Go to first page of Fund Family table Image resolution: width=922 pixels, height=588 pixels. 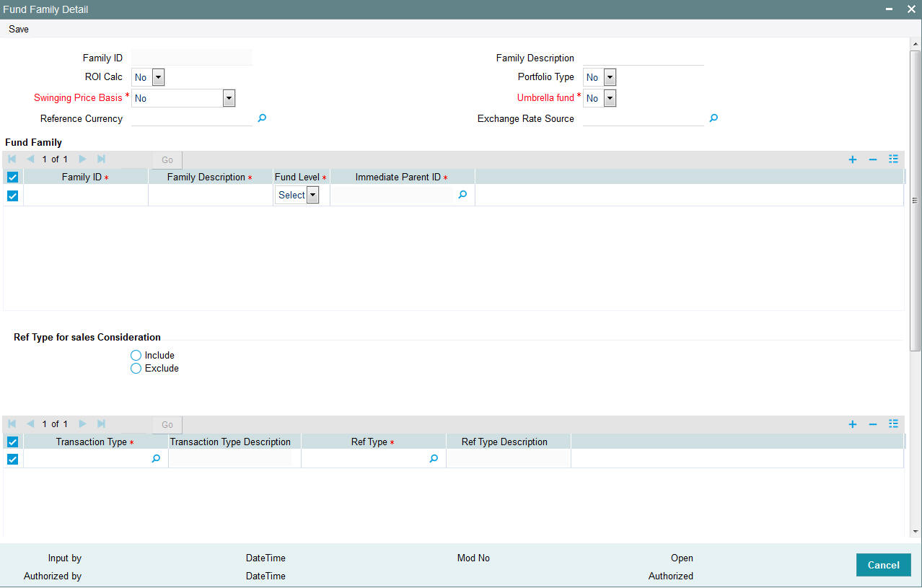[12, 159]
